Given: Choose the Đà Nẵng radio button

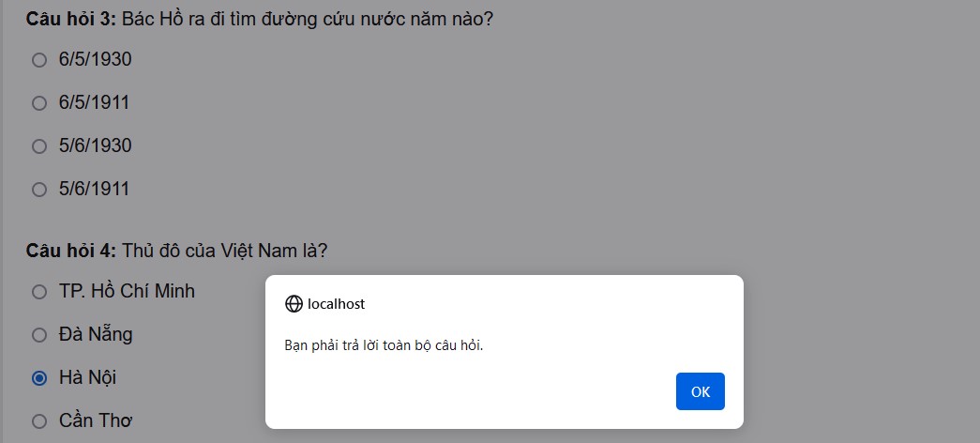Looking at the screenshot, I should (39, 335).
